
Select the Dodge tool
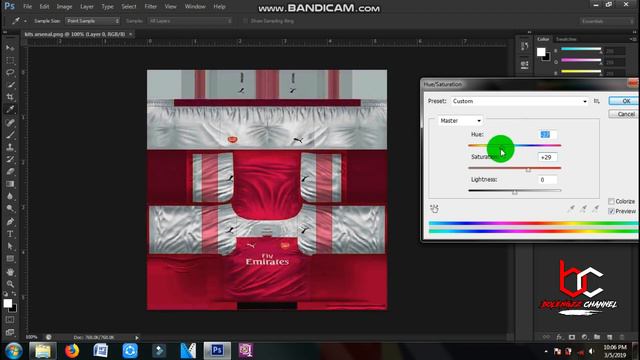pos(10,208)
